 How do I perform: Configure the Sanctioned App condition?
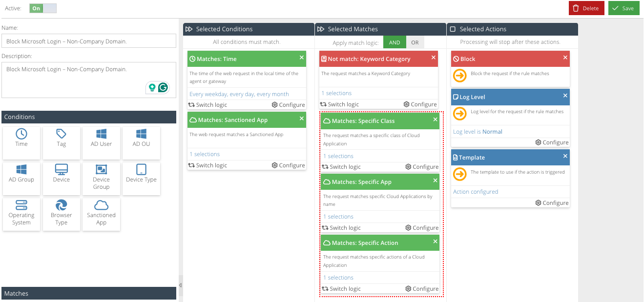point(288,165)
